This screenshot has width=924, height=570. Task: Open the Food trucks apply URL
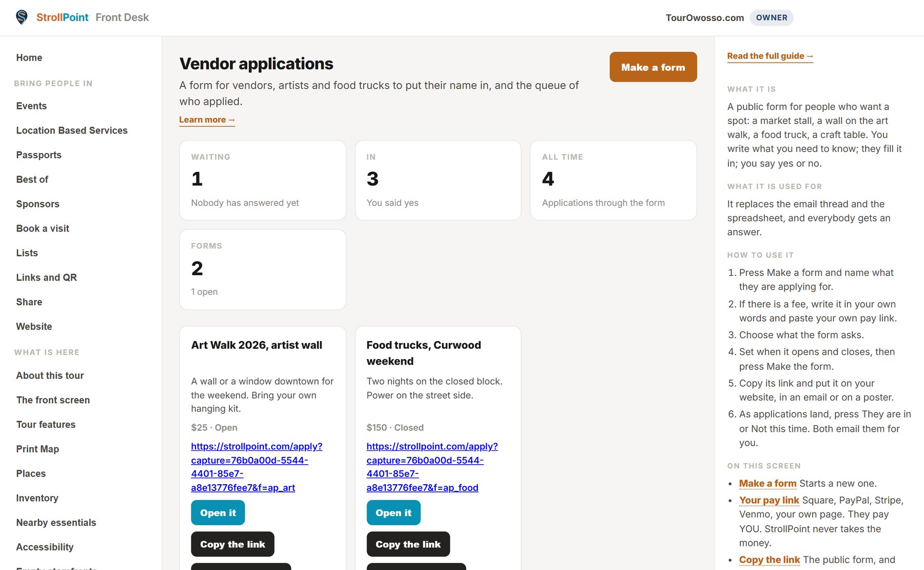pos(432,467)
